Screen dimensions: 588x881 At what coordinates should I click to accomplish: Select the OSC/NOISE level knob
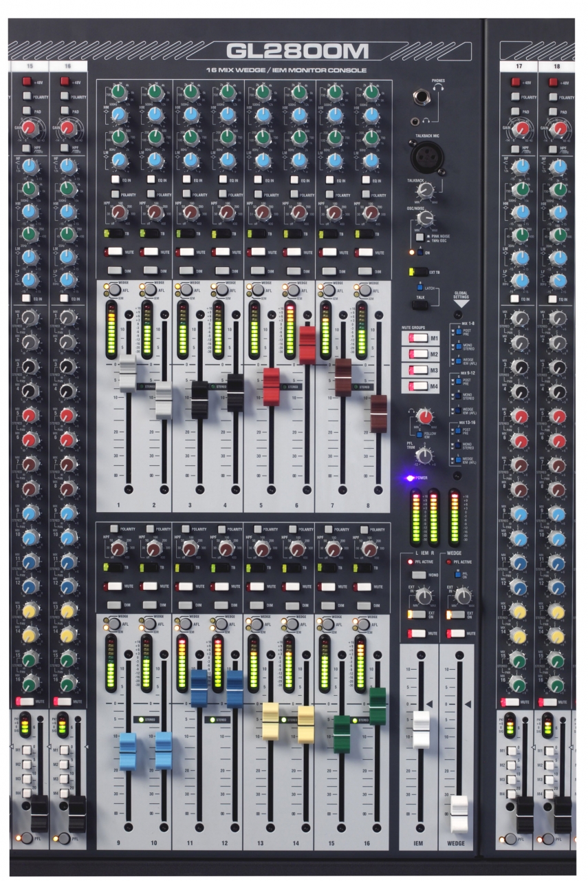(426, 218)
